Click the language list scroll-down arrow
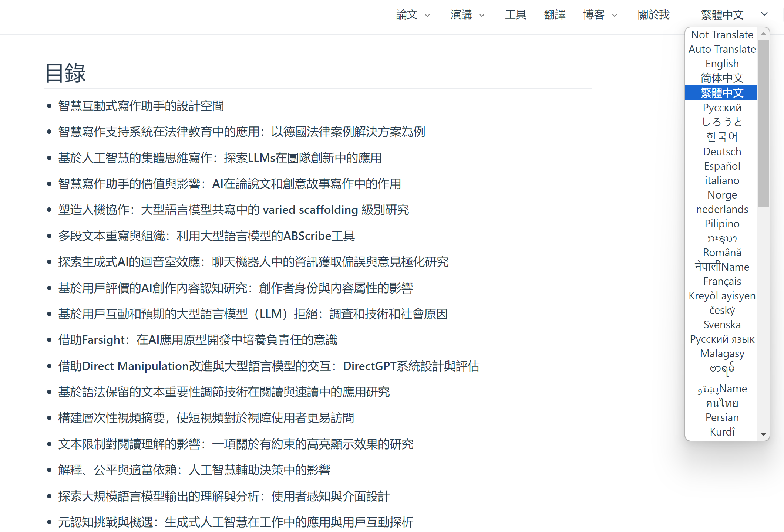784x532 pixels. [x=763, y=434]
